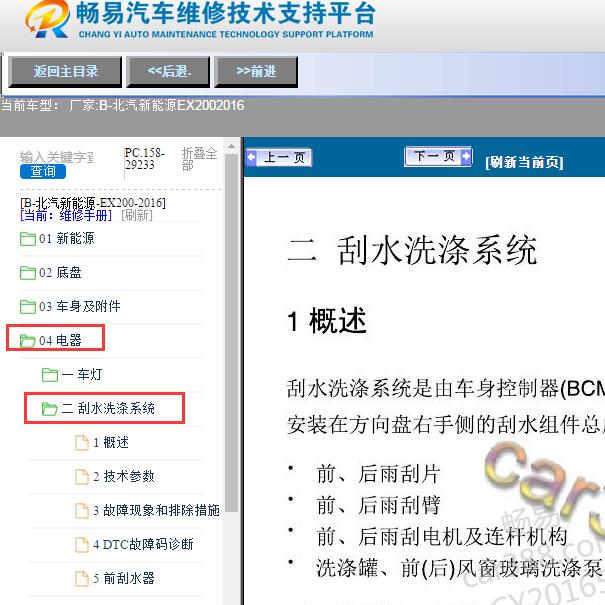
Task: Click document icon of 3 故障现象和排除措施
Action: [x=82, y=510]
